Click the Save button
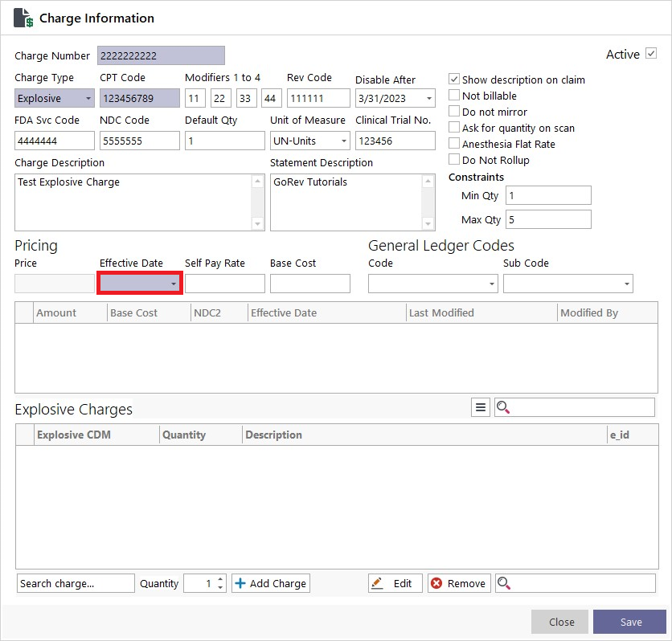 (x=629, y=622)
